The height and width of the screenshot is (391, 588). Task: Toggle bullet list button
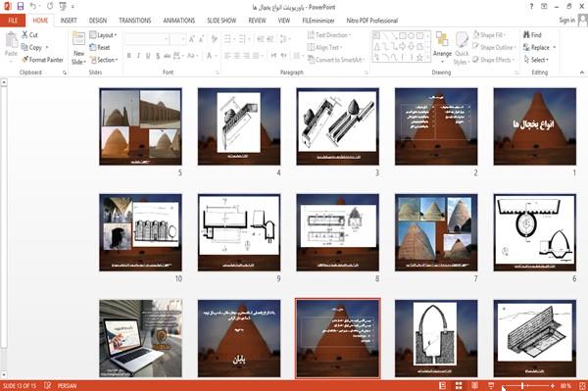click(x=228, y=39)
